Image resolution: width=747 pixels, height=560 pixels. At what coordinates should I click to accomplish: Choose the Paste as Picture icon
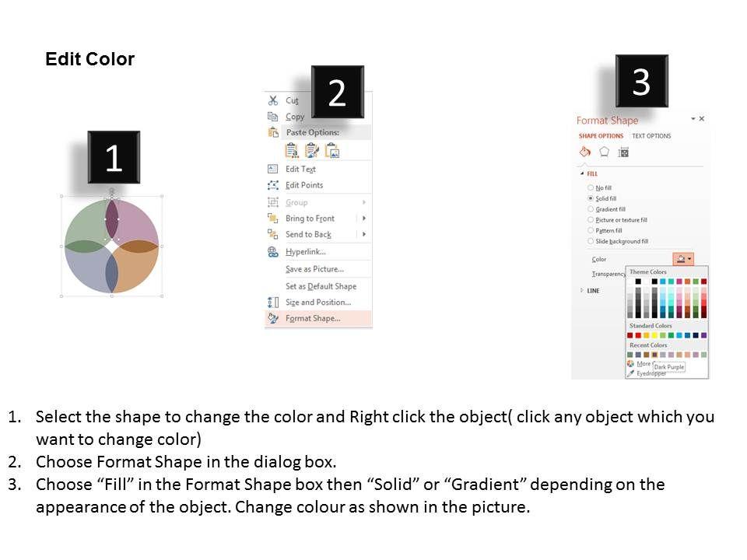click(332, 150)
